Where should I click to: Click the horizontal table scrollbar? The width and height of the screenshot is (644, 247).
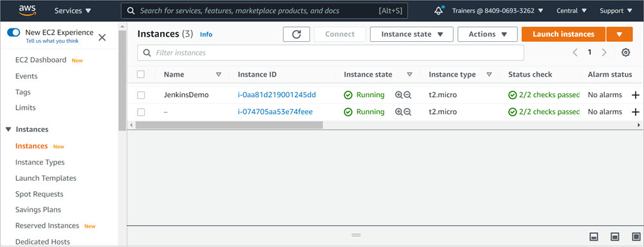[x=229, y=125]
